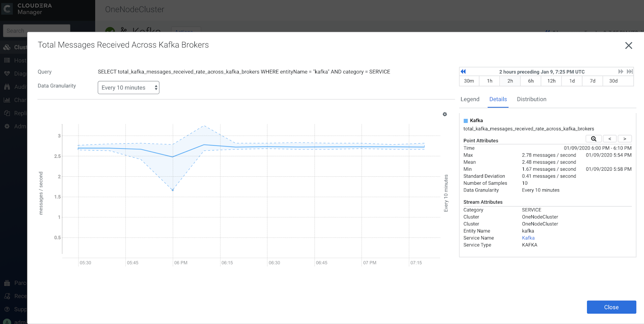Select the 2h time range
Viewport: 644px width, 324px height.
point(510,81)
